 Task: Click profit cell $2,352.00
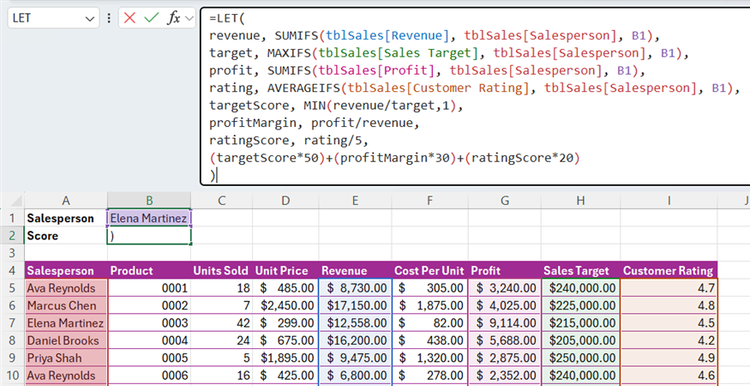505,375
